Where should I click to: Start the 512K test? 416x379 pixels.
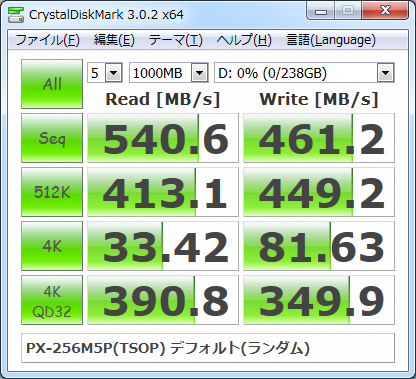52,192
